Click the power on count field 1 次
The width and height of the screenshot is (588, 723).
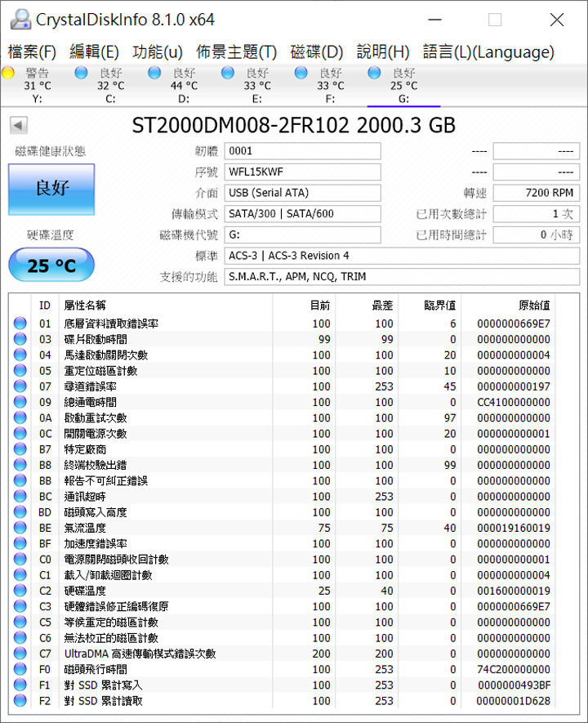[537, 213]
